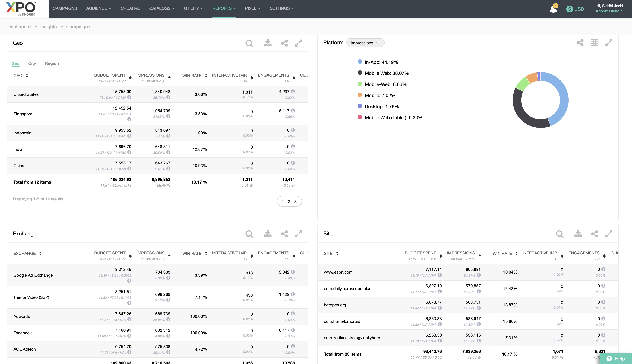Open the Impressions metric dropdown
The height and width of the screenshot is (364, 632).
[x=365, y=43]
